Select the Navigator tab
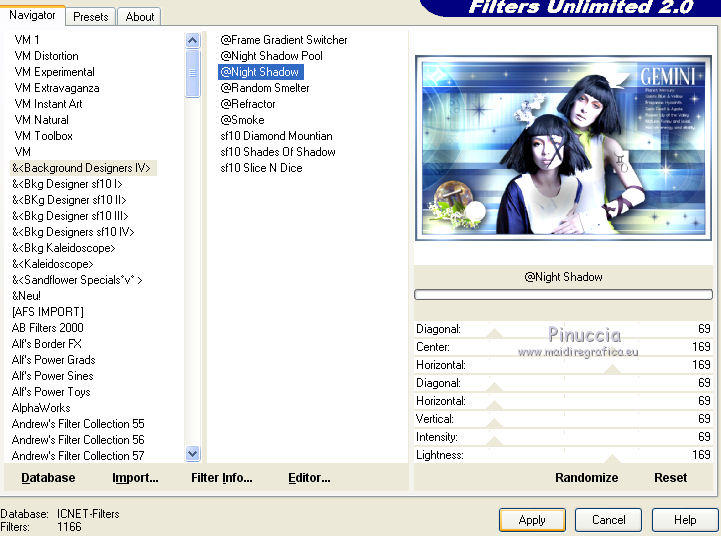This screenshot has height=536, width=721. (32, 15)
